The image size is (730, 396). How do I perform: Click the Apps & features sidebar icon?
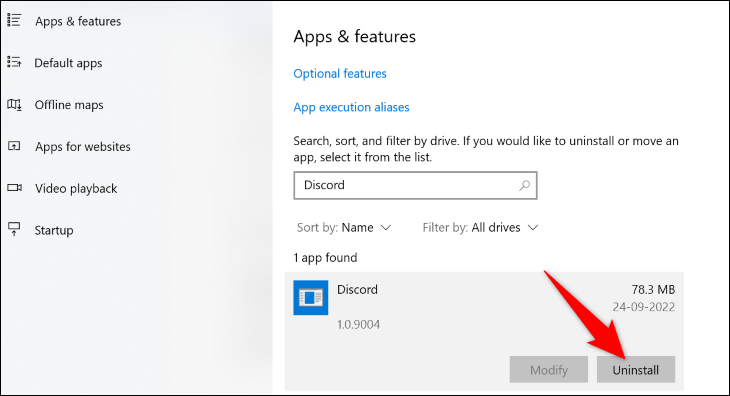click(x=14, y=20)
